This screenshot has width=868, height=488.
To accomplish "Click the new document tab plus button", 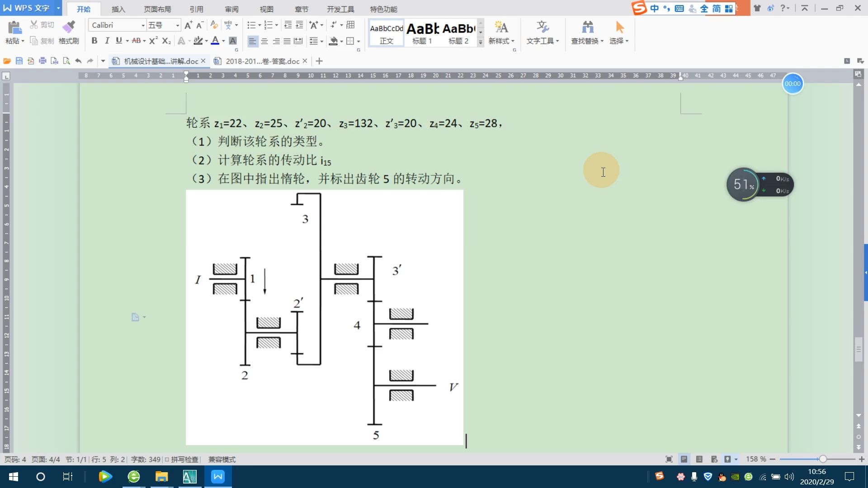I will tap(319, 61).
